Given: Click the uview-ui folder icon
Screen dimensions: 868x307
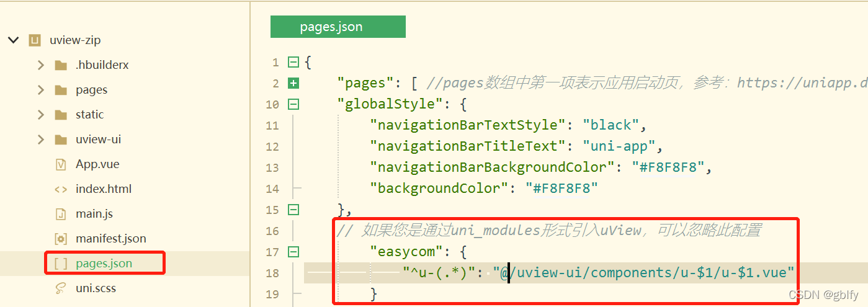Looking at the screenshot, I should click(x=61, y=140).
